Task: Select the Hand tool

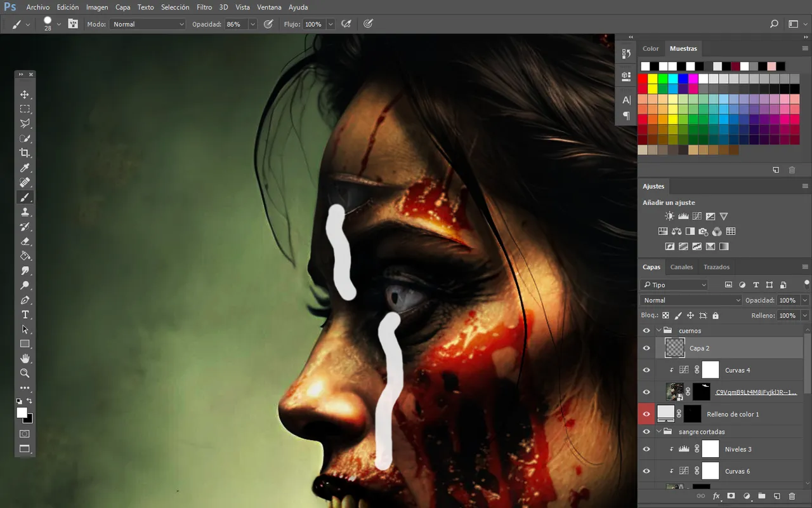Action: tap(25, 359)
